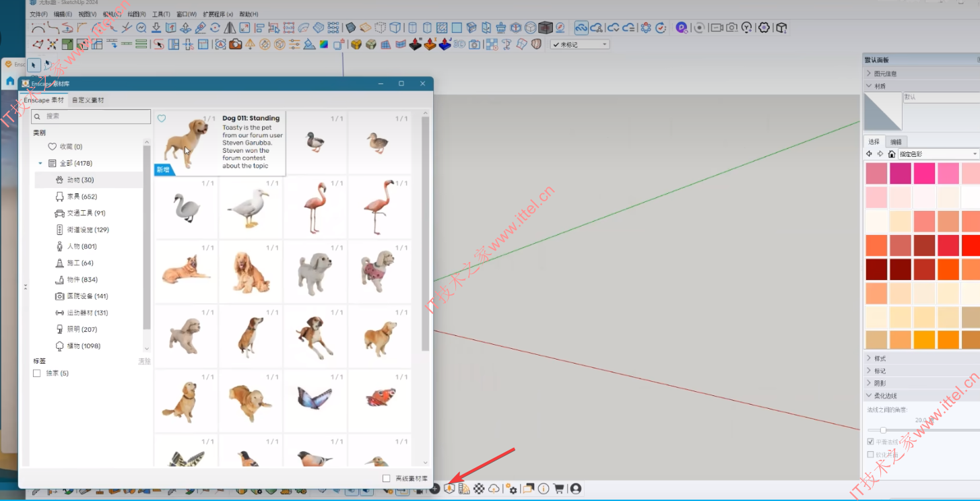Click the purple round icon in the upper toolbar

(x=682, y=28)
